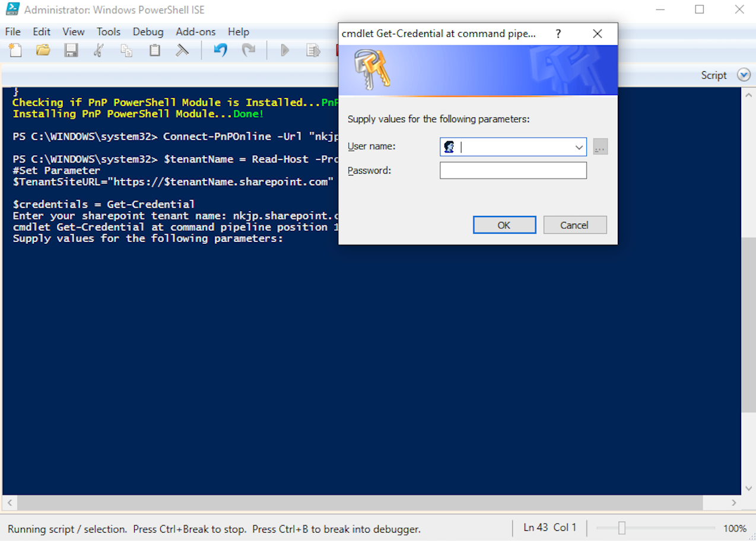Click "$credentials = Get-Credential" console line
The height and width of the screenshot is (541, 756).
[x=104, y=205]
